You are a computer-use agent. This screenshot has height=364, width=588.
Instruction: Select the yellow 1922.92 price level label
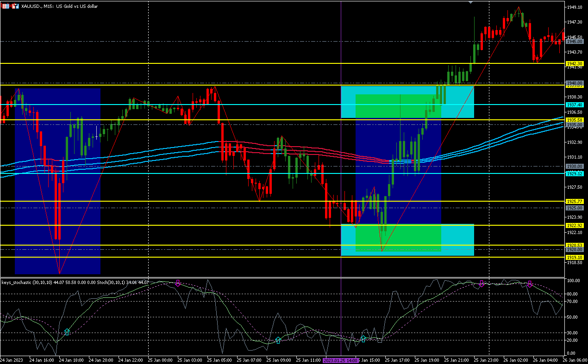[x=574, y=225]
